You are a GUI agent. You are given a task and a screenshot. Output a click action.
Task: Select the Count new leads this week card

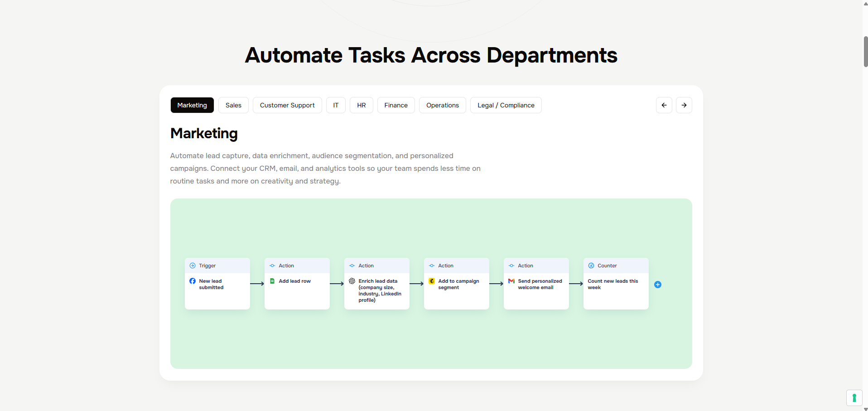pyautogui.click(x=616, y=290)
